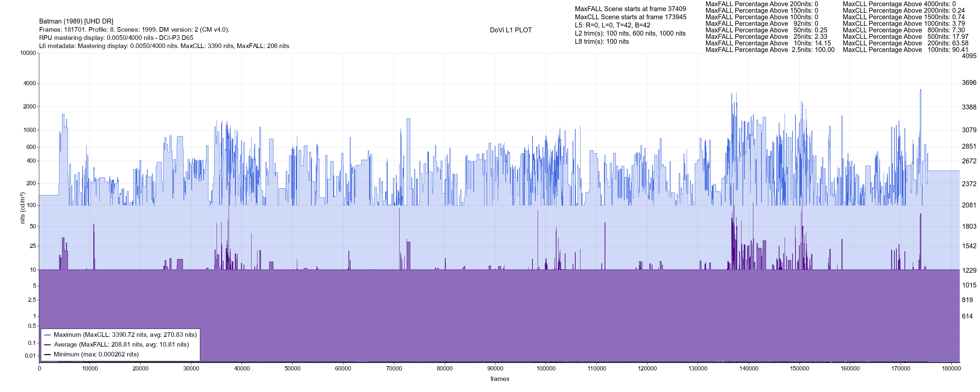Image resolution: width=980 pixels, height=392 pixels.
Task: Click 'MaxFALL Scene starts at frame 37409' text
Action: [630, 9]
